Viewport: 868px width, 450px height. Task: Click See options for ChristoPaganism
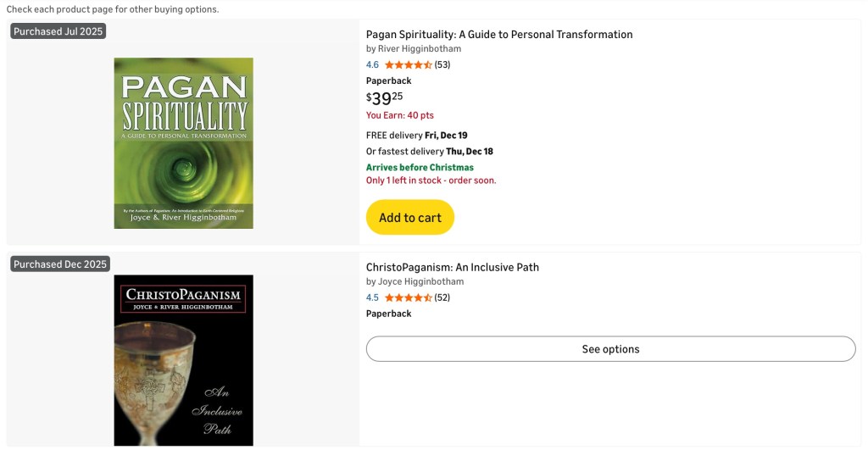pyautogui.click(x=610, y=349)
